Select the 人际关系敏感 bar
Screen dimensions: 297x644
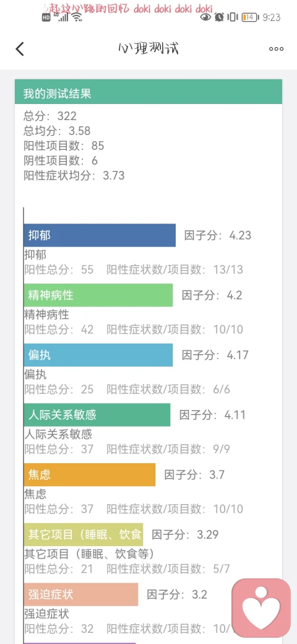[97, 415]
